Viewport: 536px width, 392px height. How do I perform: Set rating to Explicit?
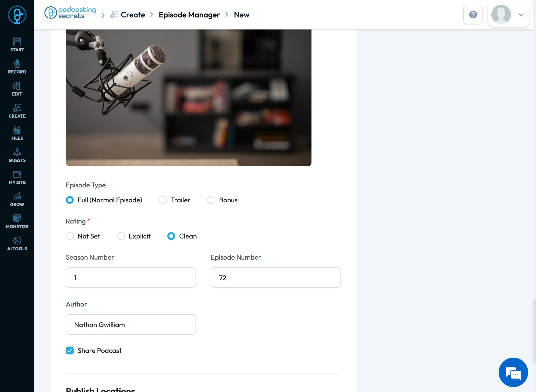click(121, 236)
